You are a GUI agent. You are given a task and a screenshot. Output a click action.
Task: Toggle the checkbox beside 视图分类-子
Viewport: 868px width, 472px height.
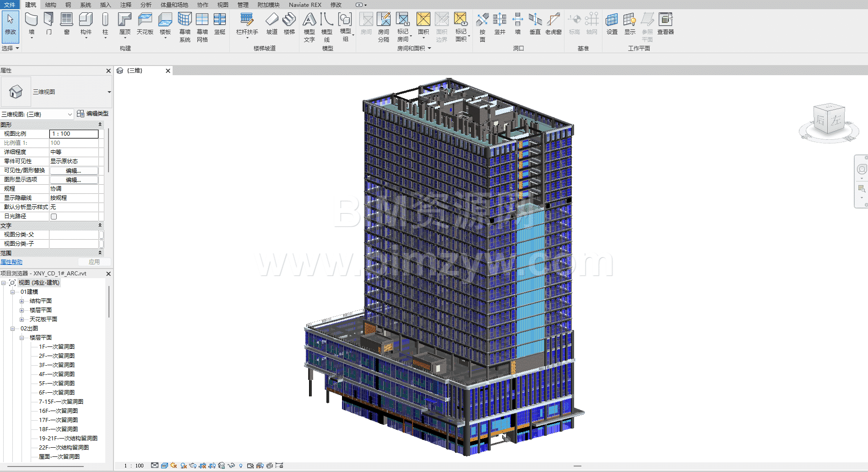pos(101,244)
